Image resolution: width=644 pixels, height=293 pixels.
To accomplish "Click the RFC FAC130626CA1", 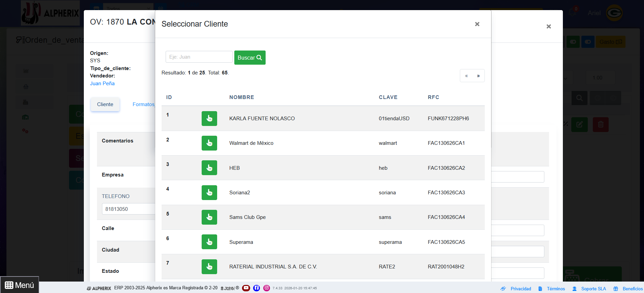I will (x=446, y=143).
